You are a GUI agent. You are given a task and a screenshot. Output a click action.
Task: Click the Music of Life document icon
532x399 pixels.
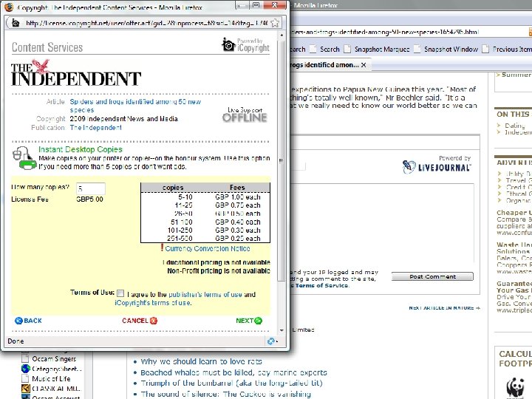click(25, 378)
